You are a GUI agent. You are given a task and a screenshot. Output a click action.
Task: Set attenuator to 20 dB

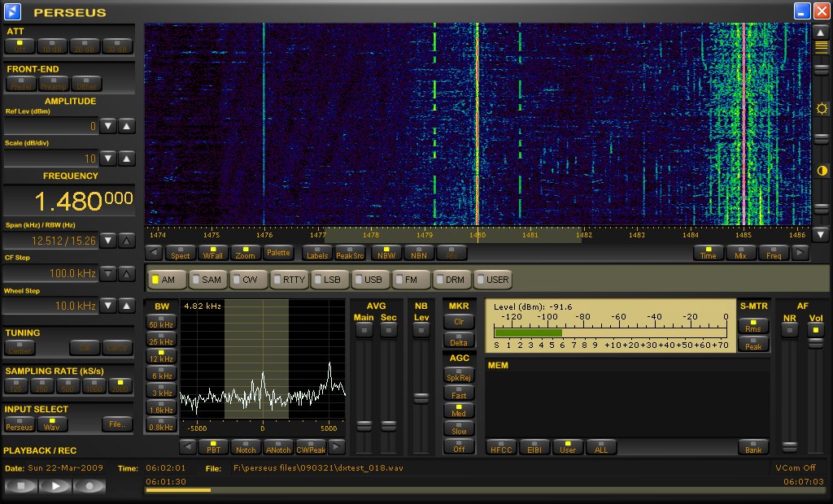point(85,46)
